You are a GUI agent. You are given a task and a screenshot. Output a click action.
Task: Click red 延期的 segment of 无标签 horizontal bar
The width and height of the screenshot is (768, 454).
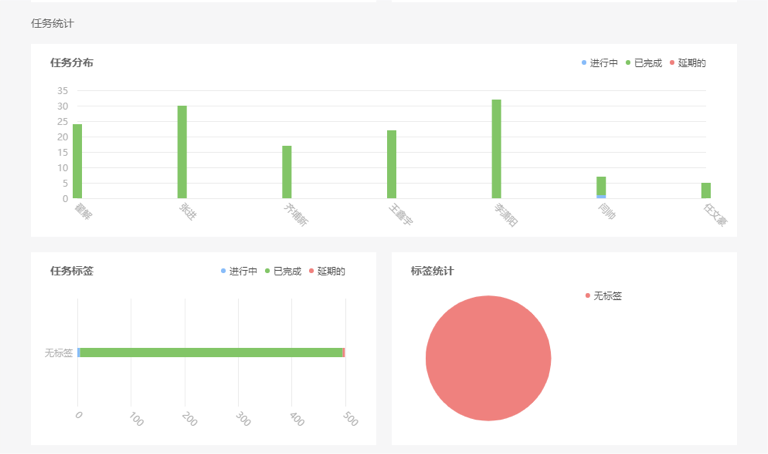click(344, 353)
